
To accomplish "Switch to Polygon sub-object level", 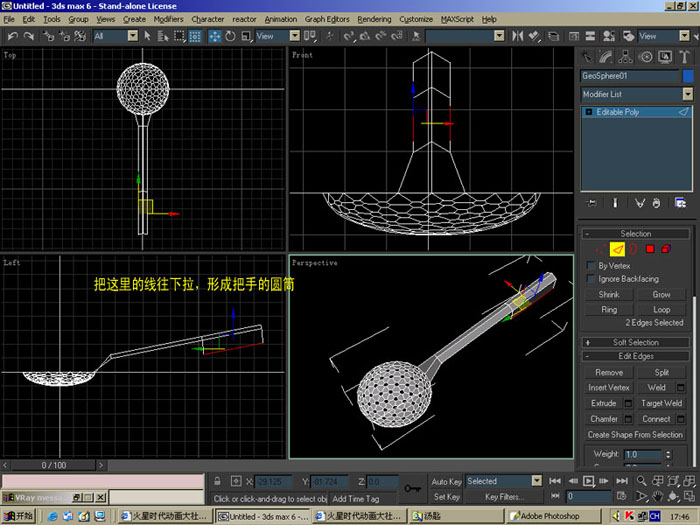I will [x=650, y=249].
